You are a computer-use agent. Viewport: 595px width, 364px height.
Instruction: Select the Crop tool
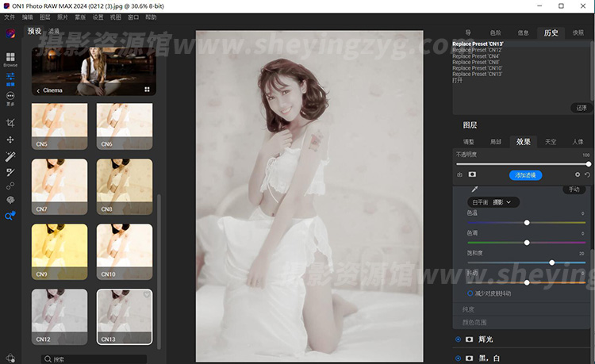[x=10, y=123]
